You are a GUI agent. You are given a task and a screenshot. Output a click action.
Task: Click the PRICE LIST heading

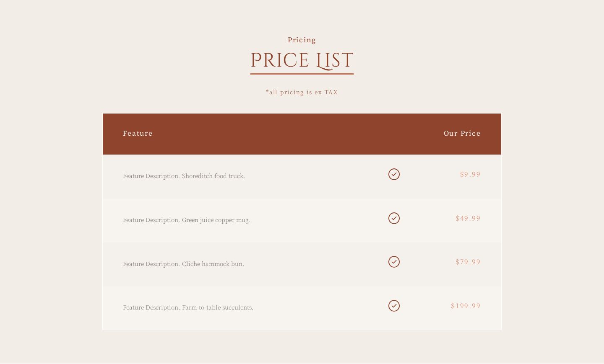pos(302,60)
